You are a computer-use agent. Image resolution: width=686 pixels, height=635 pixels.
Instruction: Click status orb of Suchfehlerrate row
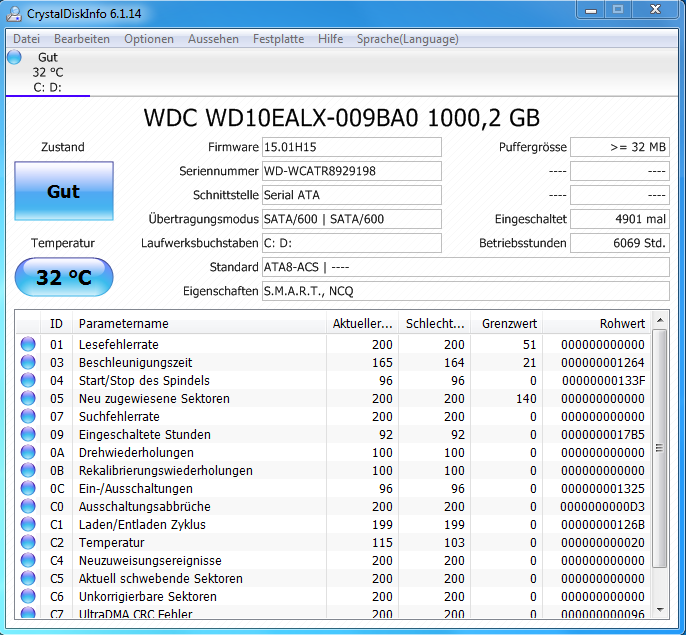click(28, 416)
